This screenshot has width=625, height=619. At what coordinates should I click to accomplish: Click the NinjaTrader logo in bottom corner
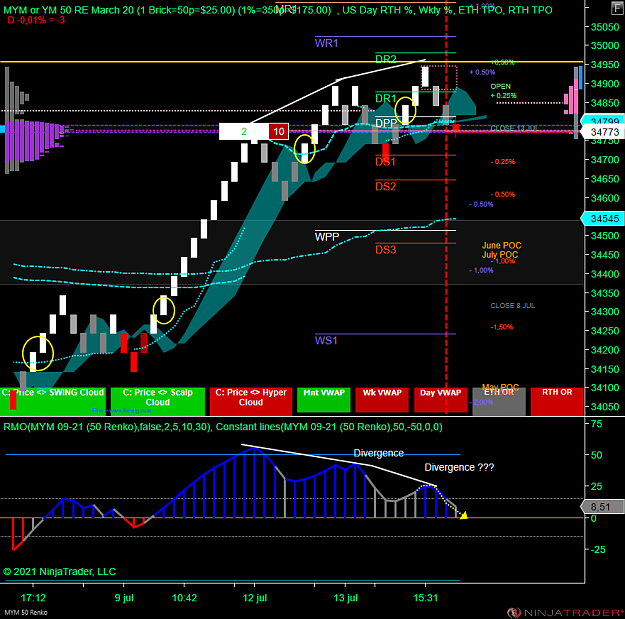point(564,612)
